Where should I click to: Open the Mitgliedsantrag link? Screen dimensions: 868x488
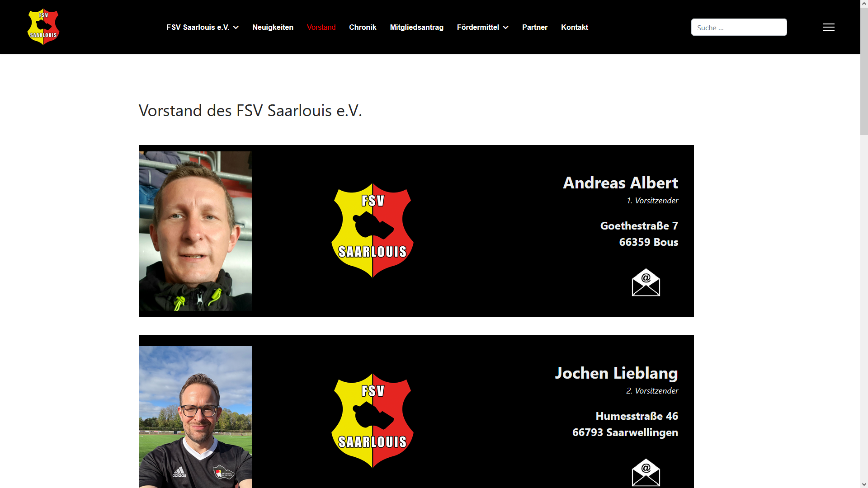(416, 27)
